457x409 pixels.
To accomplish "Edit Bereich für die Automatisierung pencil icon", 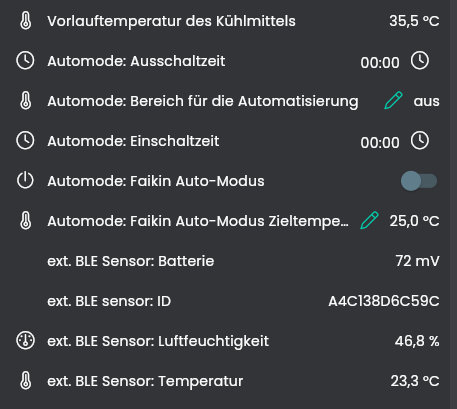I will [x=393, y=101].
